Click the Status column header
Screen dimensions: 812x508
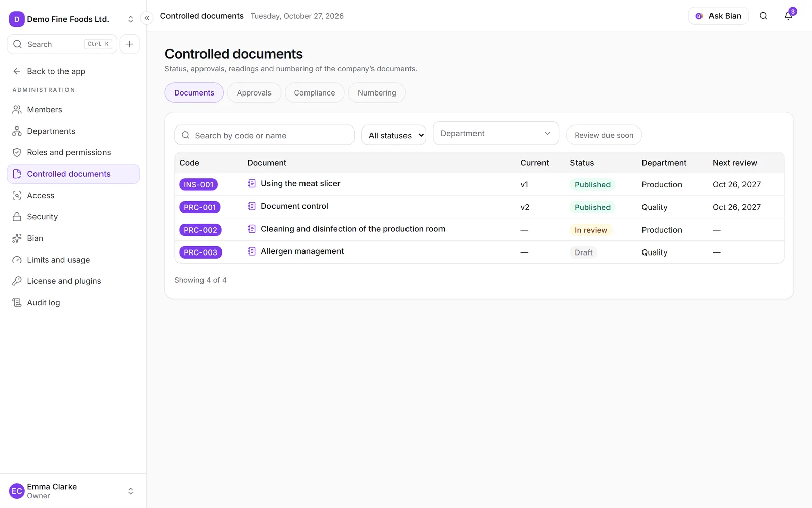(582, 163)
